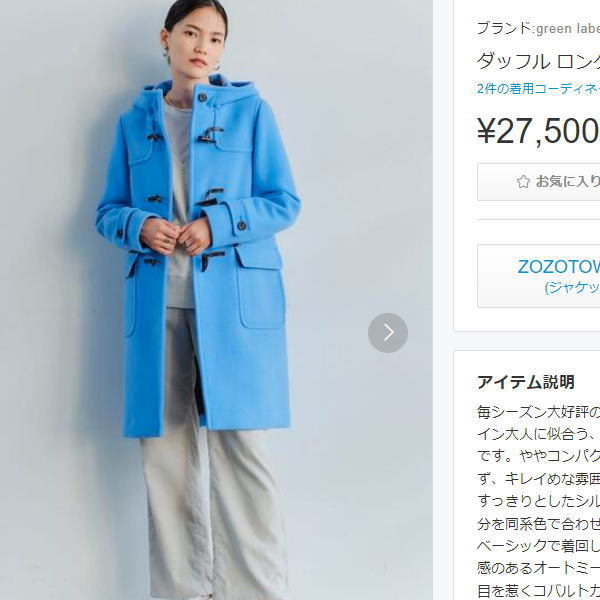This screenshot has width=600, height=600.
Task: Show next product photo with arrow button
Action: [x=388, y=333]
